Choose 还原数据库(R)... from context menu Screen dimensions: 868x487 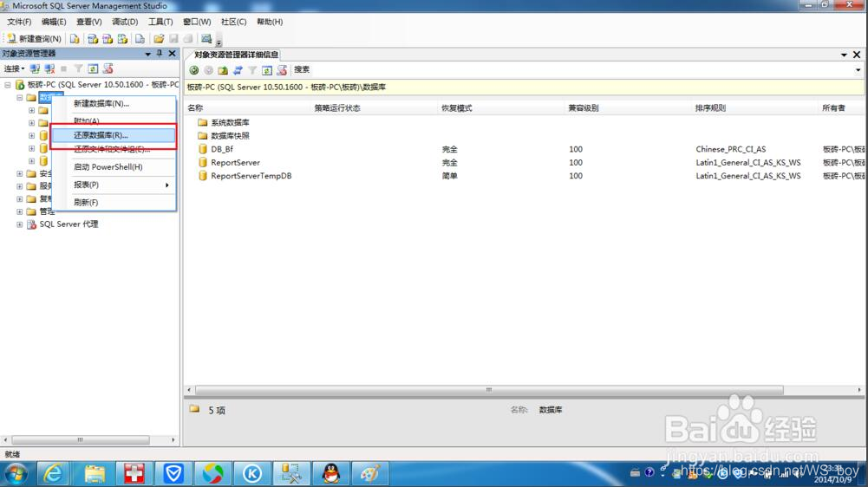pyautogui.click(x=114, y=135)
